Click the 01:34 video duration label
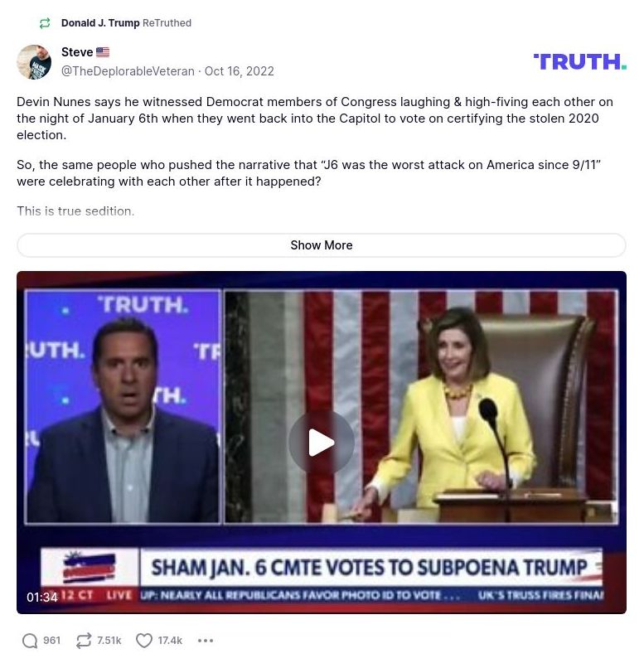Image resolution: width=644 pixels, height=668 pixels. pos(41,598)
